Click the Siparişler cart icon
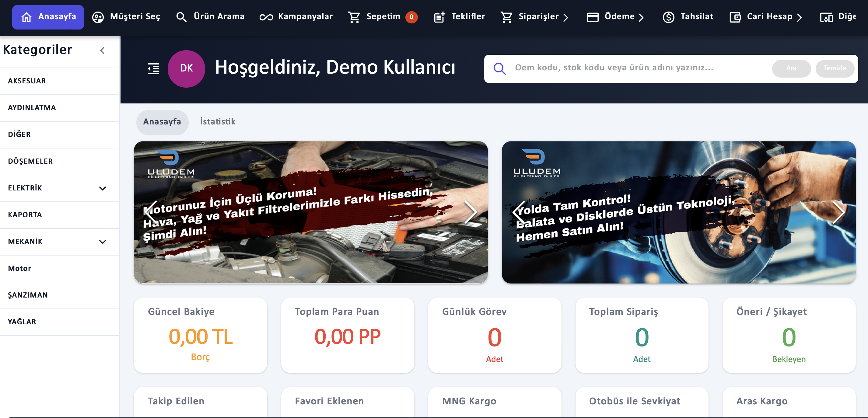 [x=506, y=17]
